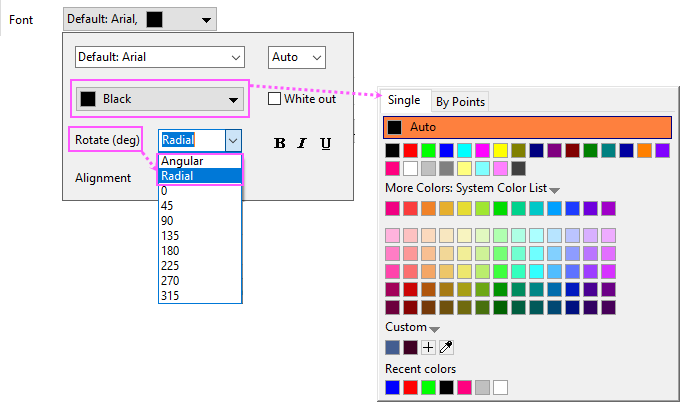682x402 pixels.
Task: Pick black swatch in Recent colors
Action: click(x=446, y=387)
